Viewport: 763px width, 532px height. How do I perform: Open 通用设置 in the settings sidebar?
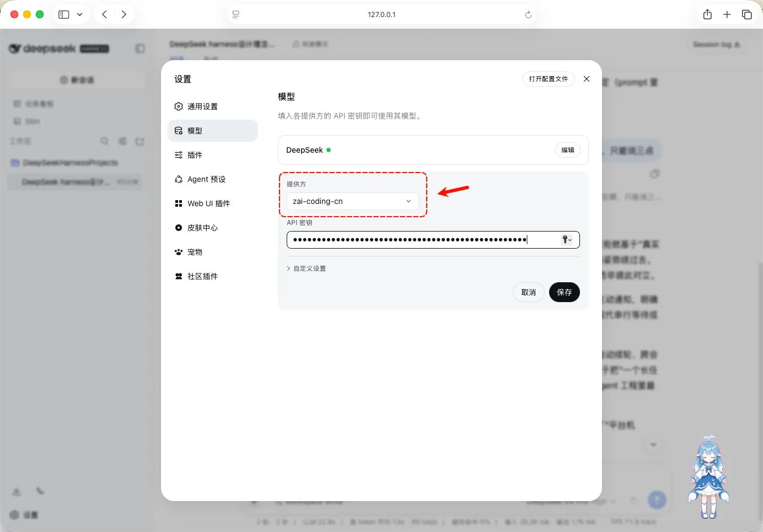point(213,106)
